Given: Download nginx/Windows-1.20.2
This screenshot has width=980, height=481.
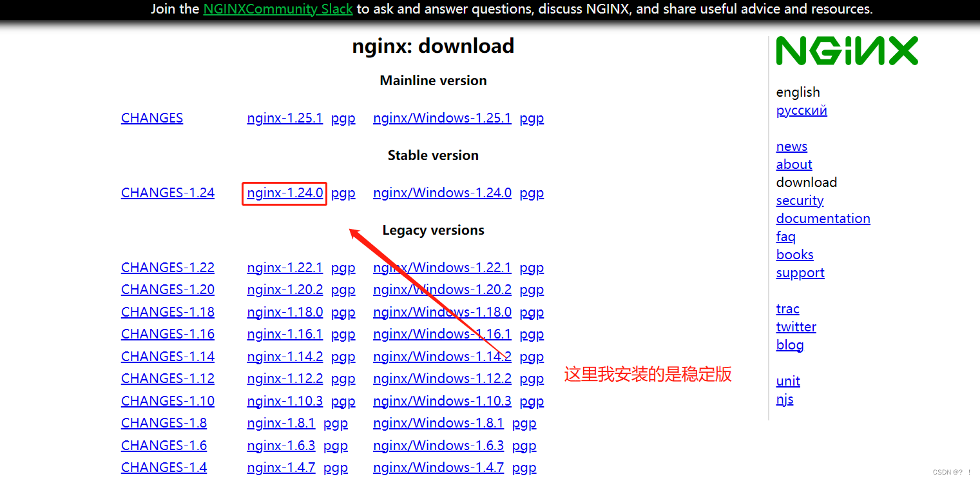Looking at the screenshot, I should tap(442, 290).
